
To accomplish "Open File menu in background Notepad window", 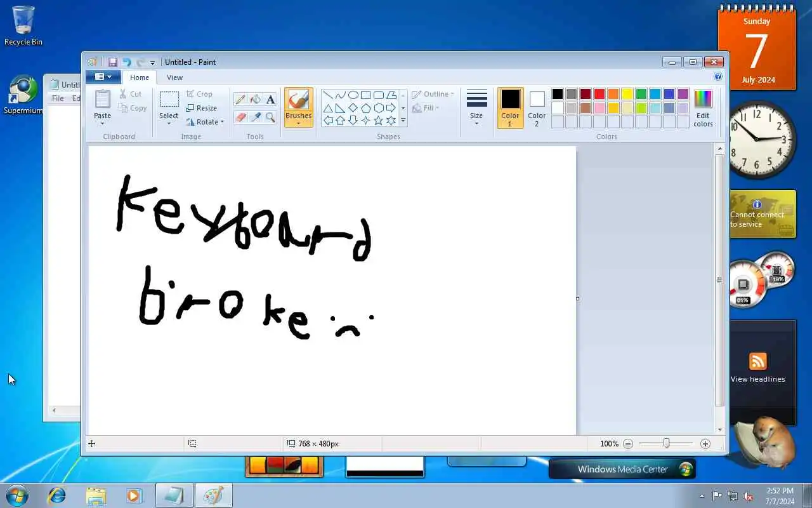I will pyautogui.click(x=58, y=98).
